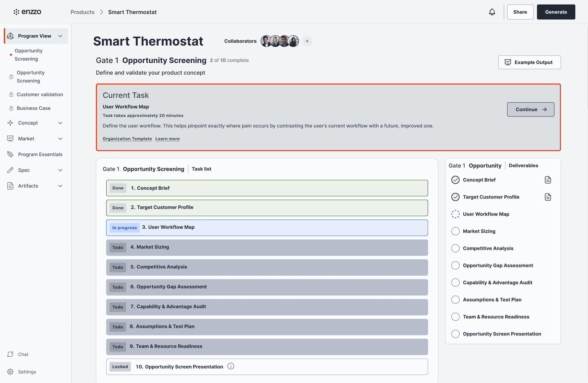Switch to Deliverables tab
This screenshot has height=383, width=588.
point(523,166)
